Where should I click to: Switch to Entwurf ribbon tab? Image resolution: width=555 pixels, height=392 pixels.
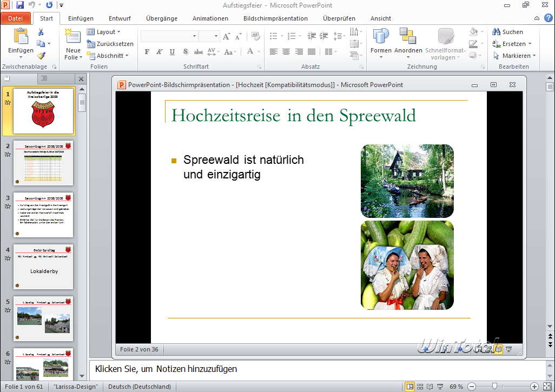pyautogui.click(x=120, y=18)
